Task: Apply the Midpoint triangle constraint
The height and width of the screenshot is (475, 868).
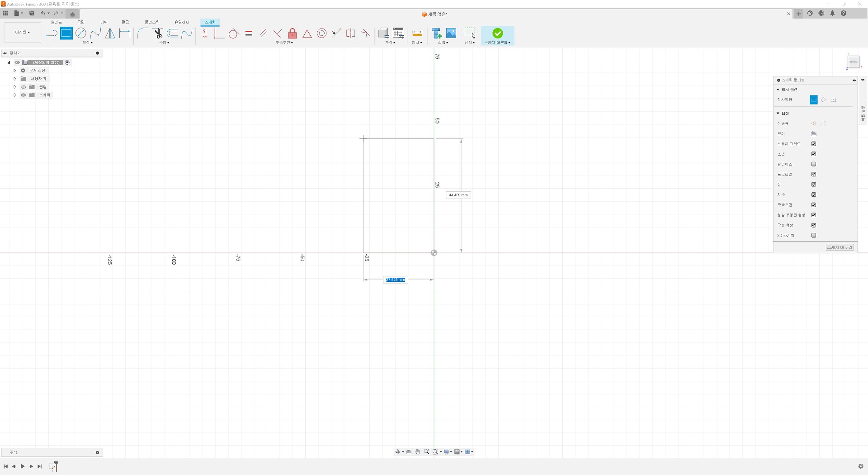Action: [307, 33]
